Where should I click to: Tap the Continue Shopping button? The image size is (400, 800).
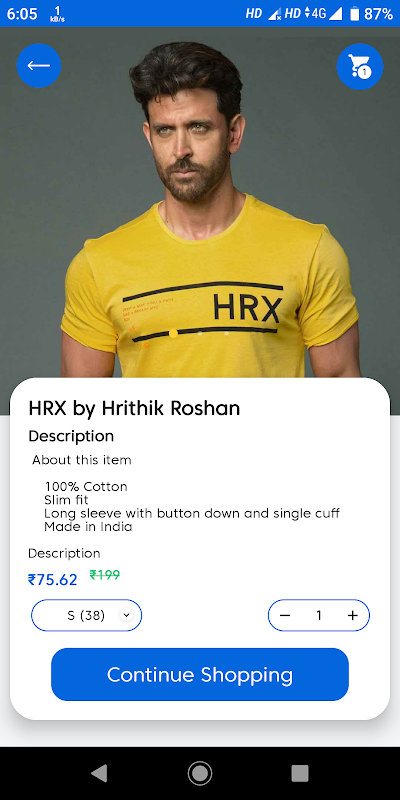(200, 674)
